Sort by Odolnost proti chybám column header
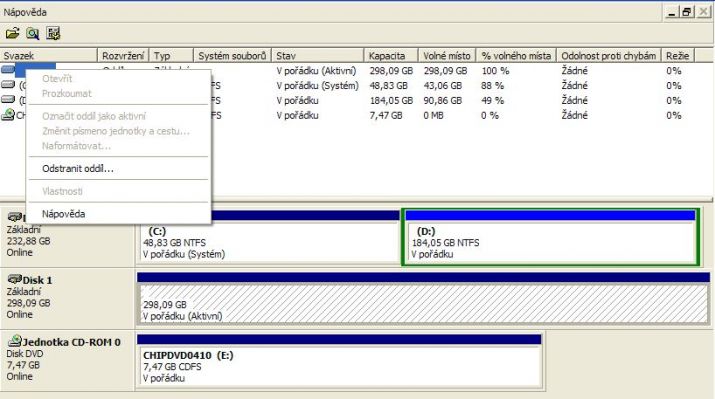Screen dimensions: 715x399 point(609,56)
